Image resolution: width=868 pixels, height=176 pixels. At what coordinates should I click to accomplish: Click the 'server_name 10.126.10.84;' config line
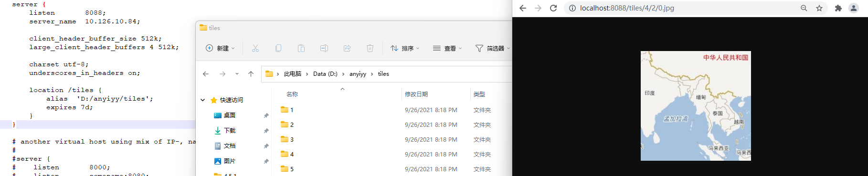(x=85, y=21)
